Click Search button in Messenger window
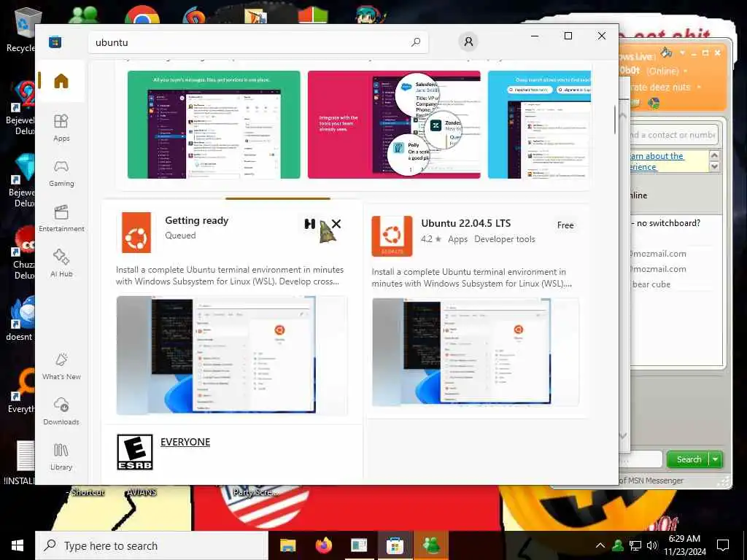Viewport: 747px width, 560px height. coord(689,459)
